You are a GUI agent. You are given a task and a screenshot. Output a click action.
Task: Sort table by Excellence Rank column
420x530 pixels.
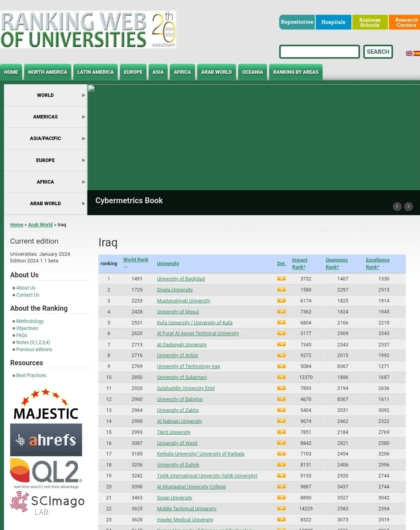tap(378, 263)
